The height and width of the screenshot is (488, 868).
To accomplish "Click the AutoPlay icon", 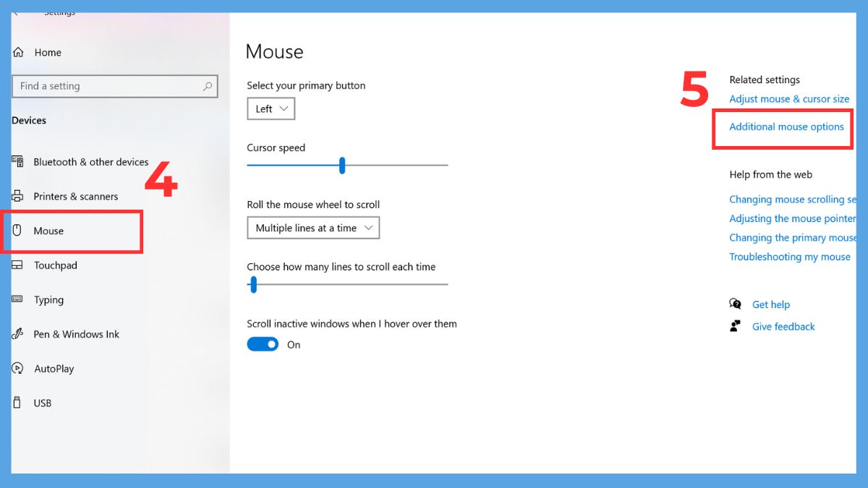I will point(18,368).
